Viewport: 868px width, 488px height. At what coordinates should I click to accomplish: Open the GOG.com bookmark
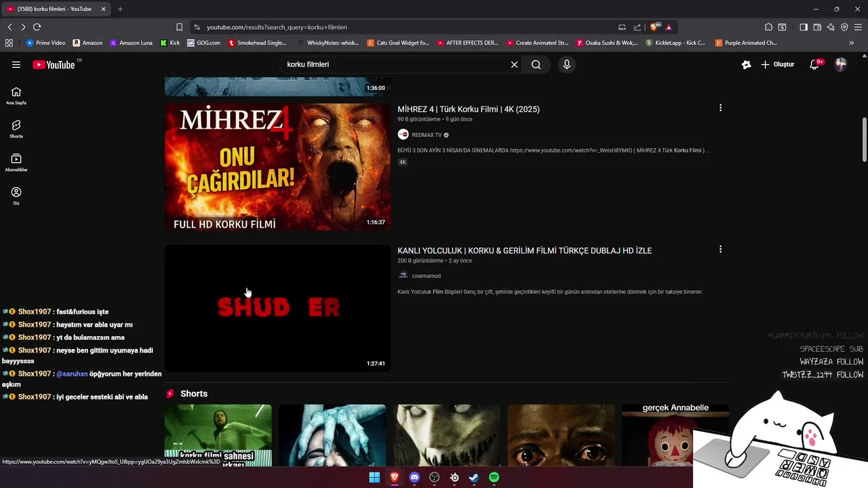(x=204, y=43)
